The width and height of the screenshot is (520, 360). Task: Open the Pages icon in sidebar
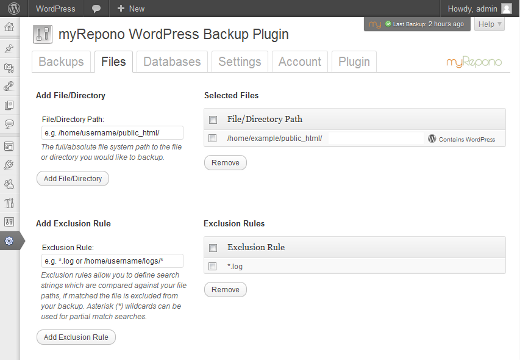point(9,105)
